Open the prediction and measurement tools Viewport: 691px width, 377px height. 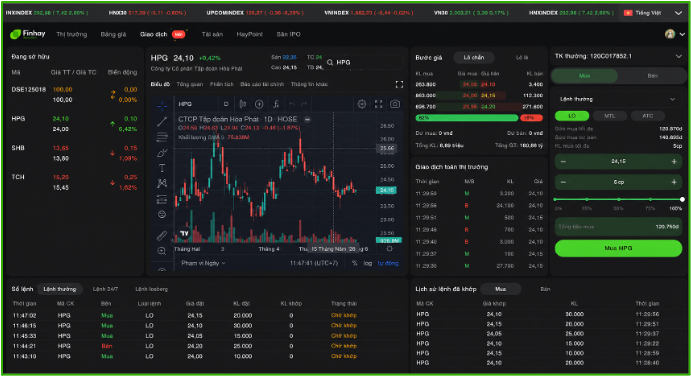tap(162, 199)
